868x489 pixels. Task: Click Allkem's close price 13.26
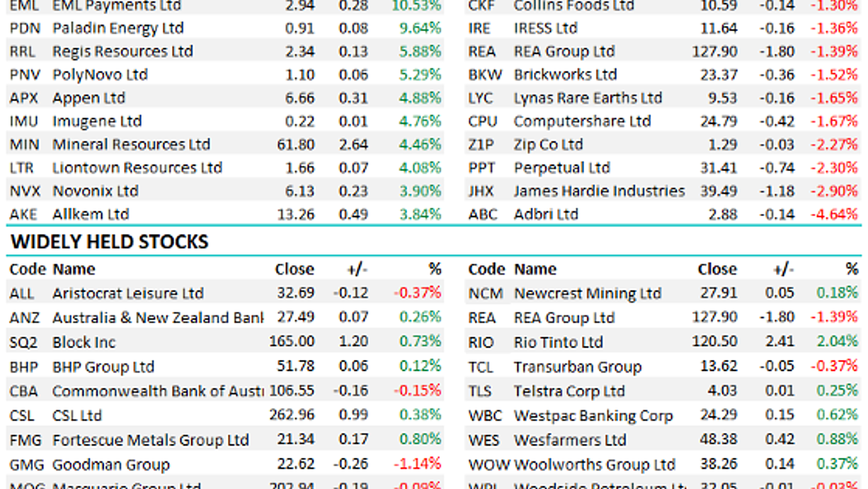tap(296, 215)
